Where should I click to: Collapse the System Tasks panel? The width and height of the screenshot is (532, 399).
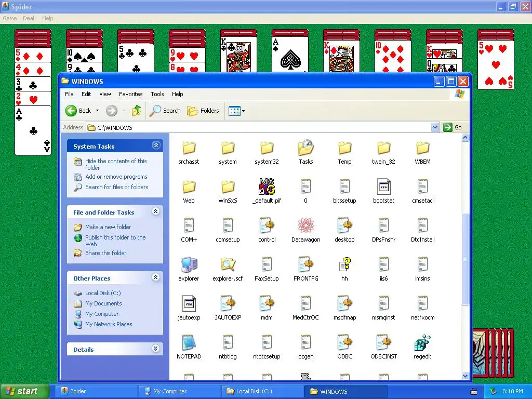[156, 145]
